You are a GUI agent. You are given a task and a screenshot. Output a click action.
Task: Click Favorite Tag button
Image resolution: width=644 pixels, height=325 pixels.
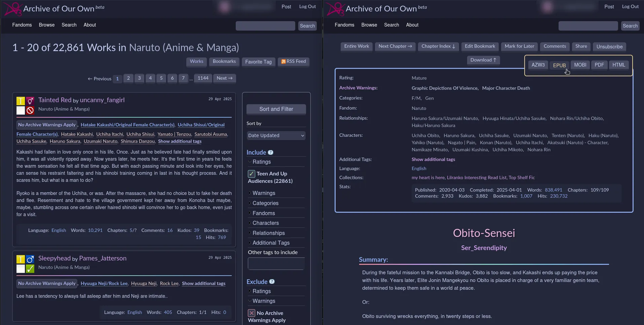[x=258, y=62]
